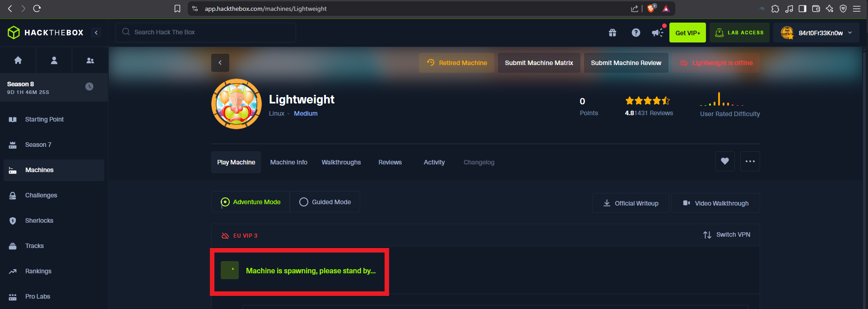Open the Leo AI sparkle icon
The height and width of the screenshot is (309, 868).
pos(830,9)
